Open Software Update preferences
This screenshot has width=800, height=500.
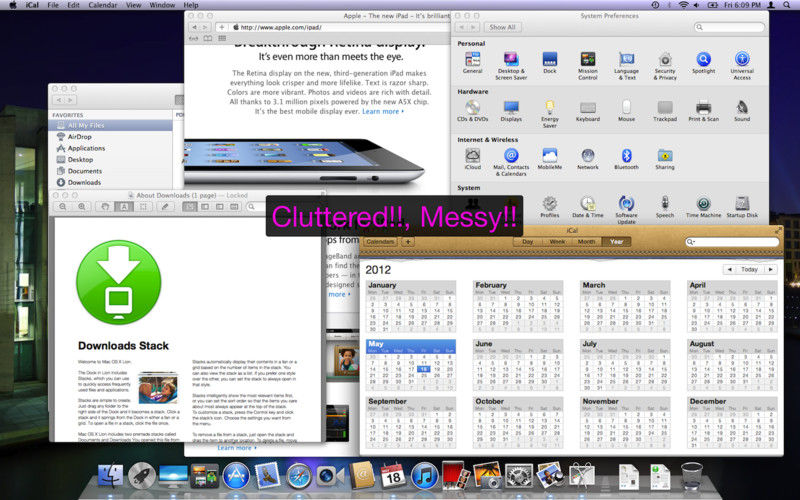pos(627,210)
